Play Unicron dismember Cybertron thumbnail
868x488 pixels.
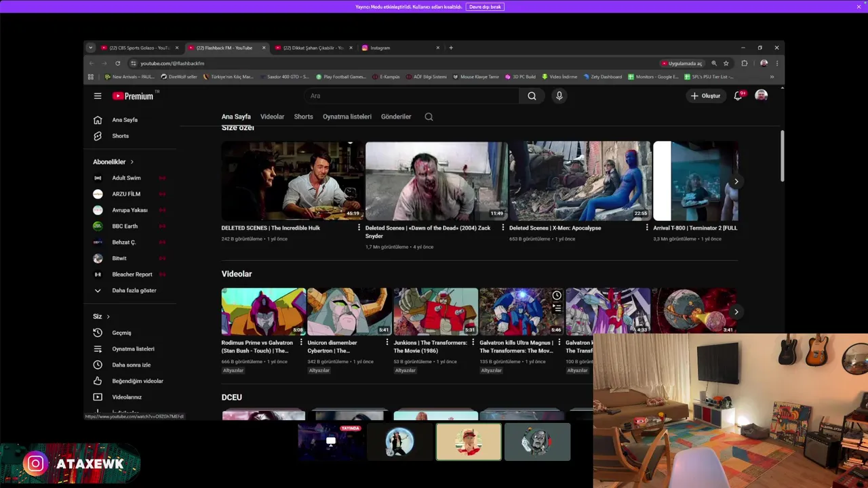349,311
